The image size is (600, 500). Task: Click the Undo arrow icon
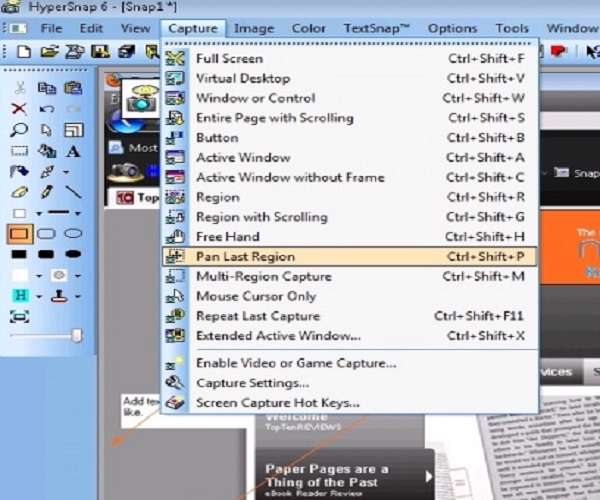point(47,109)
